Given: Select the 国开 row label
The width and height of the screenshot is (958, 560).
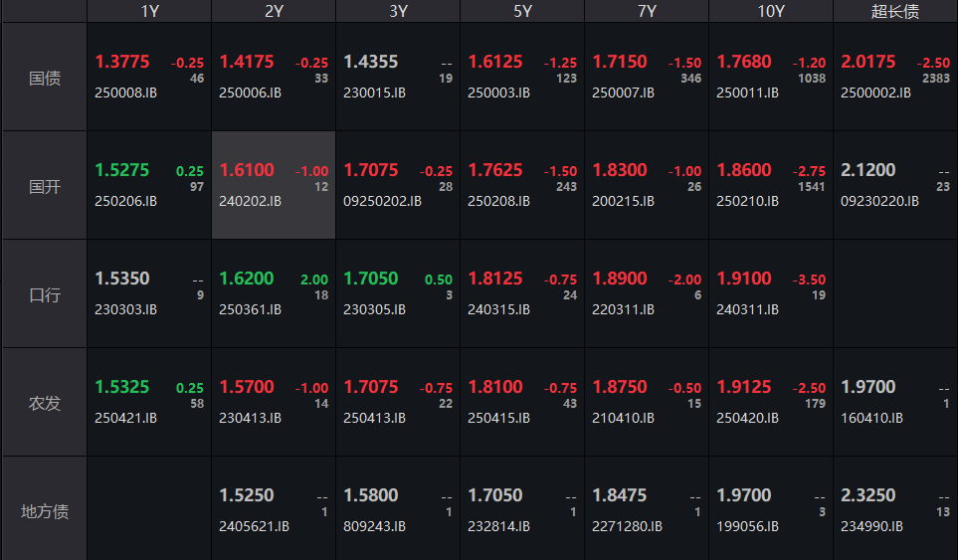Looking at the screenshot, I should click(x=44, y=186).
